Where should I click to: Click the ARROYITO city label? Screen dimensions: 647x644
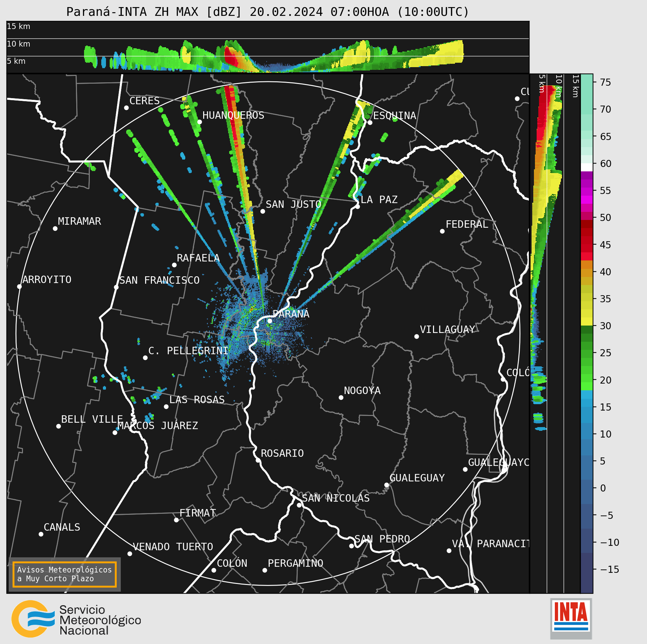pyautogui.click(x=47, y=280)
